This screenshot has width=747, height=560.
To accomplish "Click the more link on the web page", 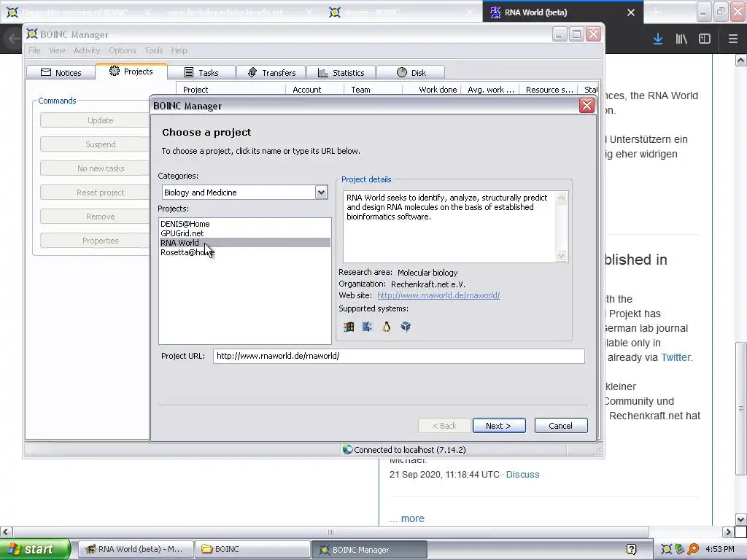I will point(413,518).
